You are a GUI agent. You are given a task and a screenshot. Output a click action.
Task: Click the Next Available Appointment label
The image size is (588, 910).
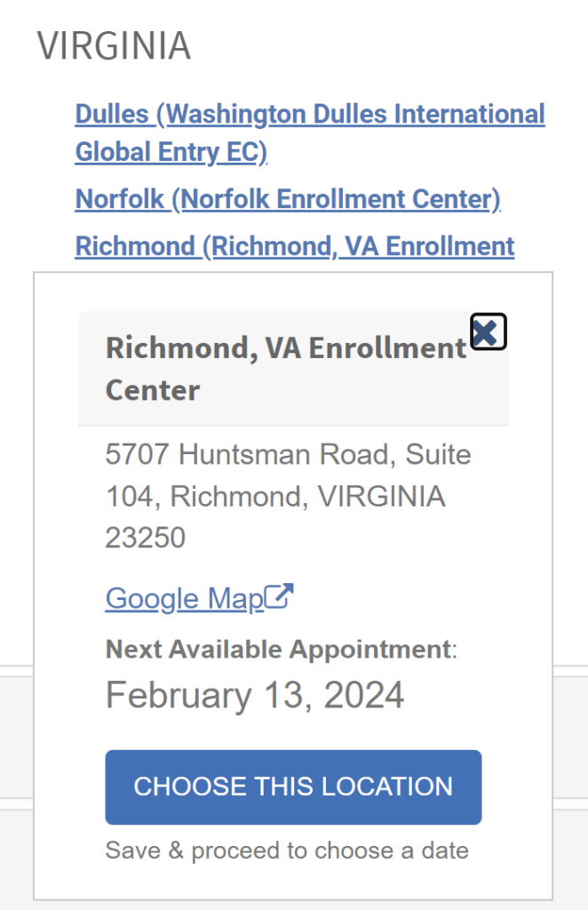tap(278, 649)
